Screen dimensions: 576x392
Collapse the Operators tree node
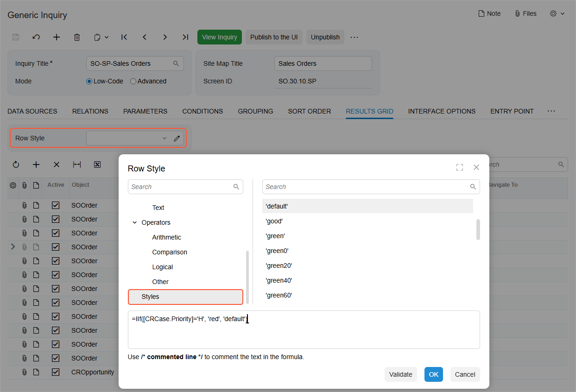coord(135,222)
